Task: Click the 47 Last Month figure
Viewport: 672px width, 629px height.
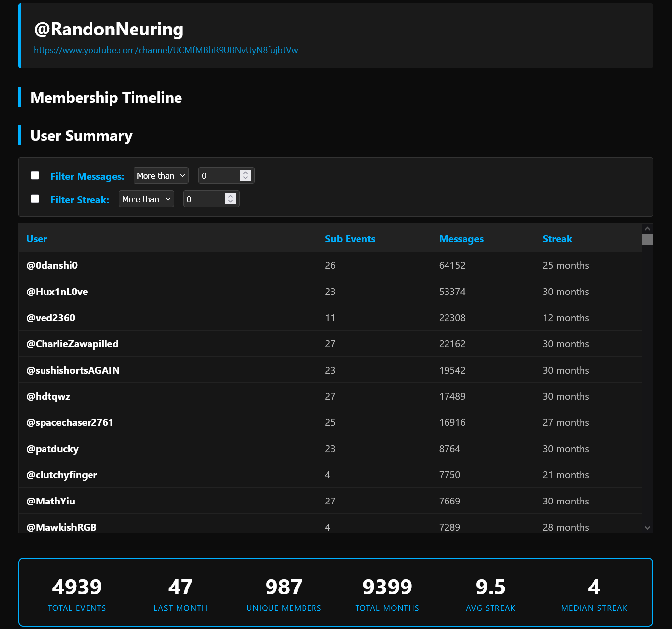Action: [180, 587]
